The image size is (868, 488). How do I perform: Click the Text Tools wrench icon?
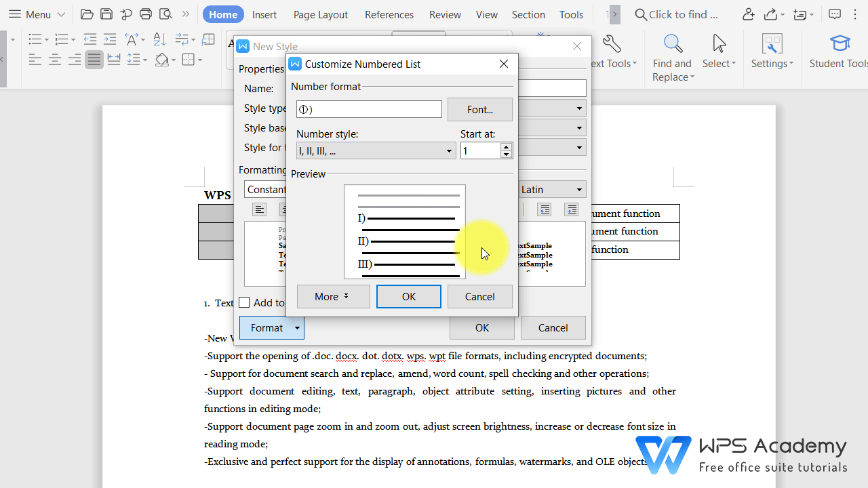coord(612,45)
